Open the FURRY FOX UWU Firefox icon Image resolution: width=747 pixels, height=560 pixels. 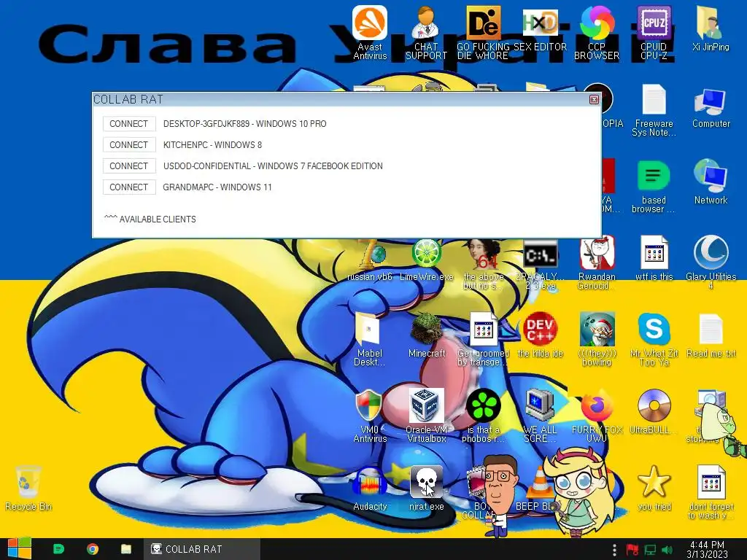point(597,416)
